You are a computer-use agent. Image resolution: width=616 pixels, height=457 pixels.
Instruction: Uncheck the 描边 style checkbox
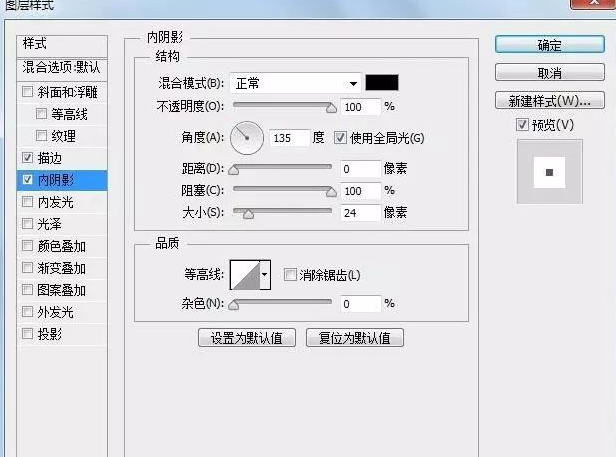pos(28,158)
